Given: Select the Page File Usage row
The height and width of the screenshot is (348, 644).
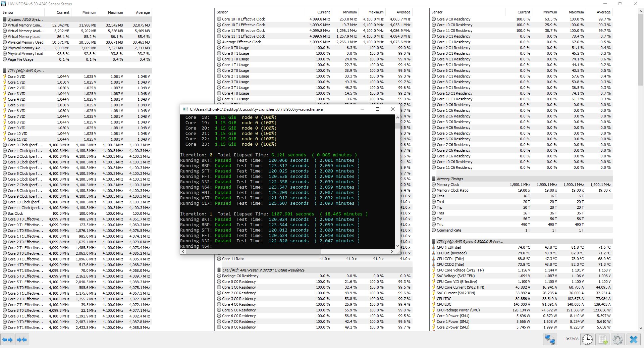Looking at the screenshot, I should 77,59.
